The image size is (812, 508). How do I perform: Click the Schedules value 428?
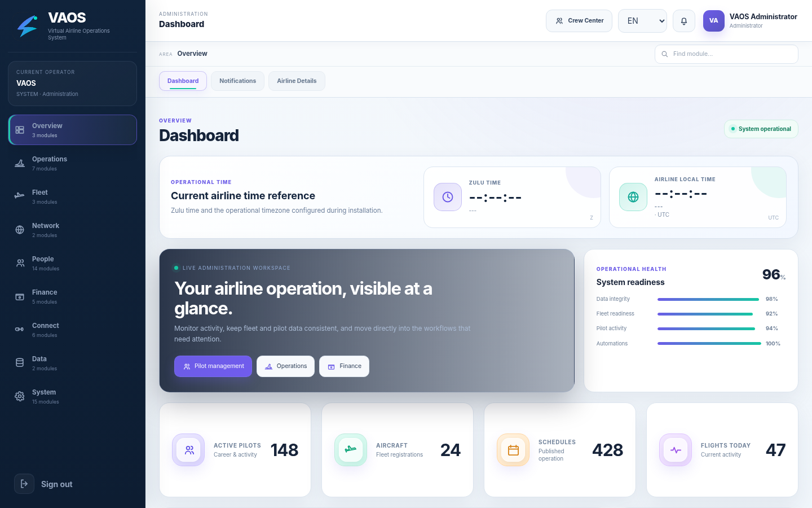click(608, 450)
